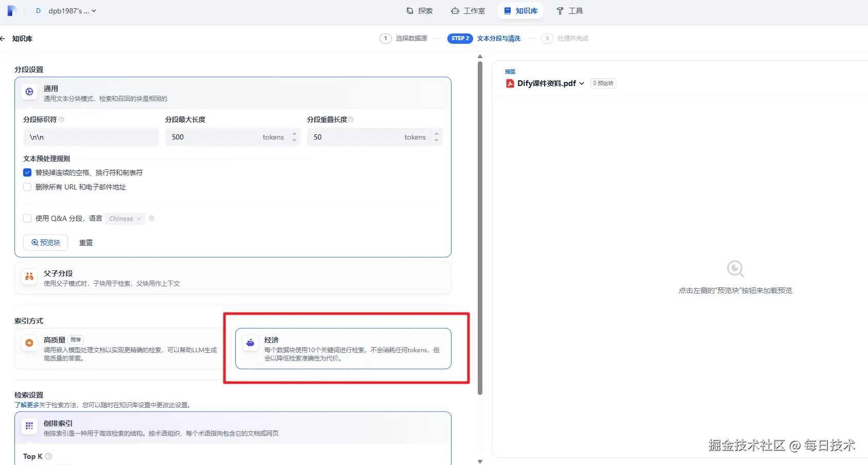Choose the 经济 index method

[x=343, y=349]
